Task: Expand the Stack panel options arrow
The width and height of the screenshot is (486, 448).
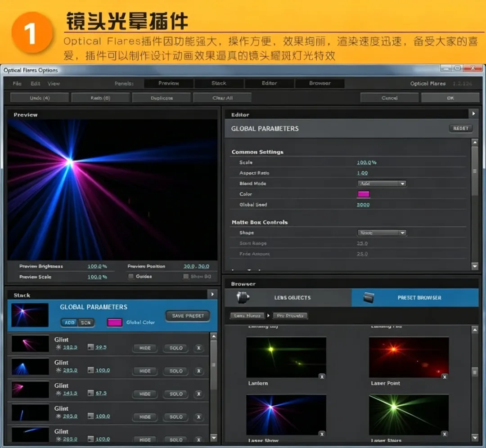Action: (x=212, y=294)
